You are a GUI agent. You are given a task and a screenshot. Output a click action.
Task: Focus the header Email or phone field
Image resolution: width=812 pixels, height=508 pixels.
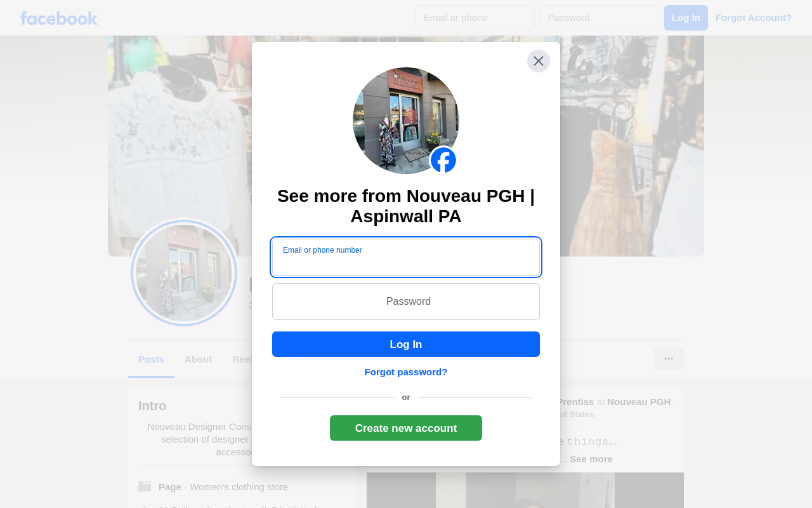click(475, 18)
